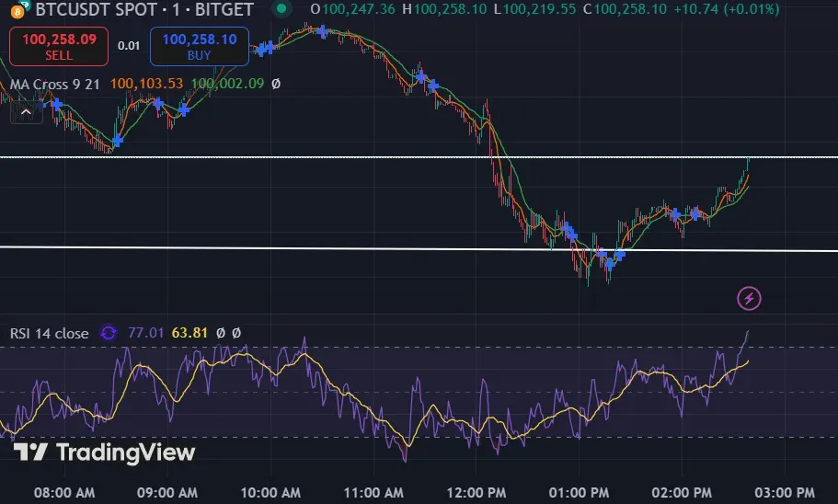Click the orange MA value 100,103.53

tap(146, 84)
